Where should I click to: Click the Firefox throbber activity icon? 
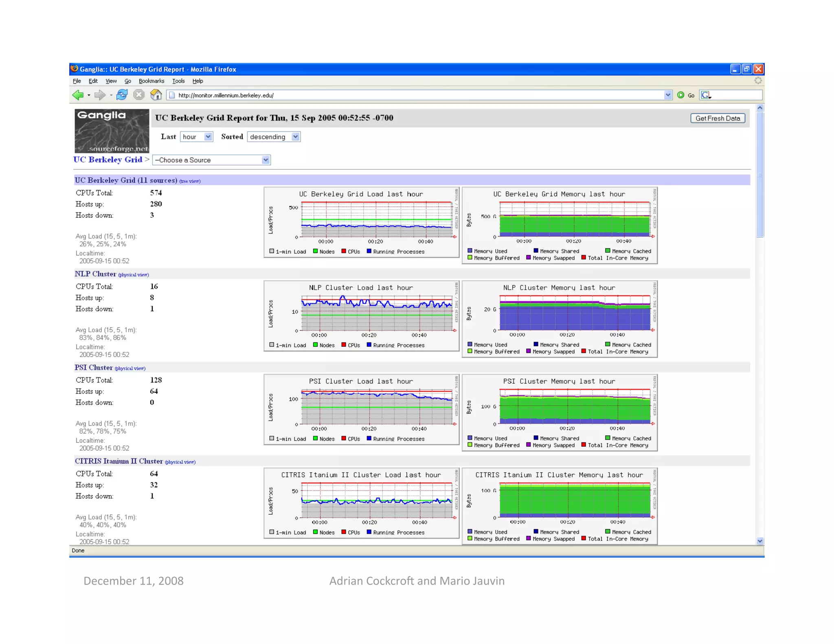pyautogui.click(x=758, y=81)
